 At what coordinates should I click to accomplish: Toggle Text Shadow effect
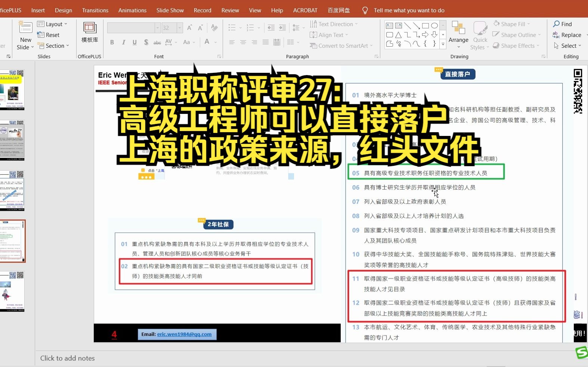146,42
